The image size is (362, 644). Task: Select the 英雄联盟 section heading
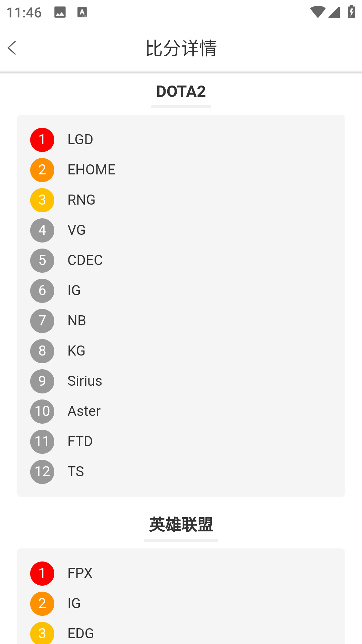181,525
